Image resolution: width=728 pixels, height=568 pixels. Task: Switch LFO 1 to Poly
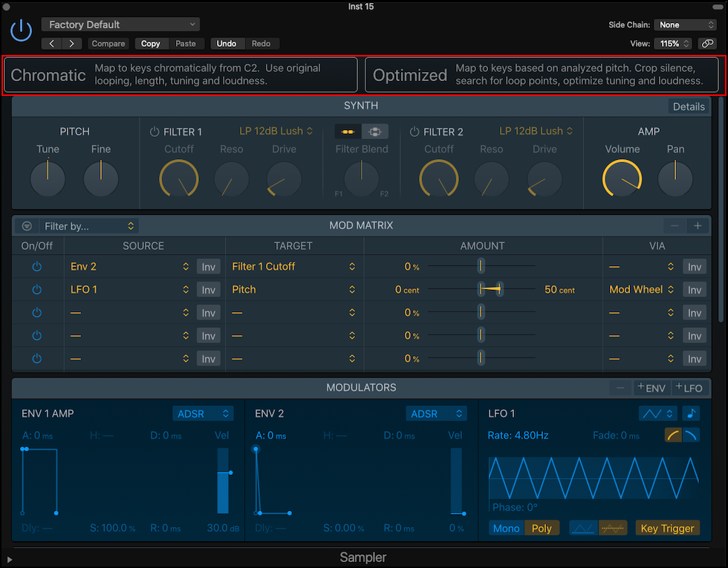(x=542, y=528)
